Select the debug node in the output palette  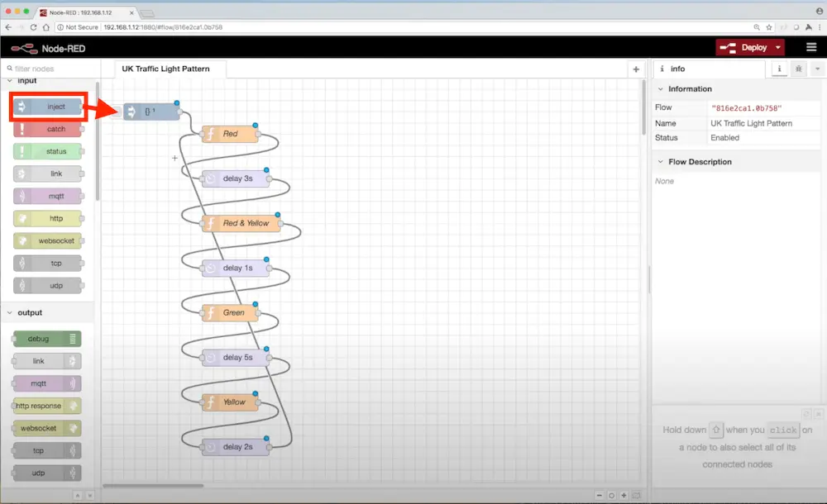[45, 339]
